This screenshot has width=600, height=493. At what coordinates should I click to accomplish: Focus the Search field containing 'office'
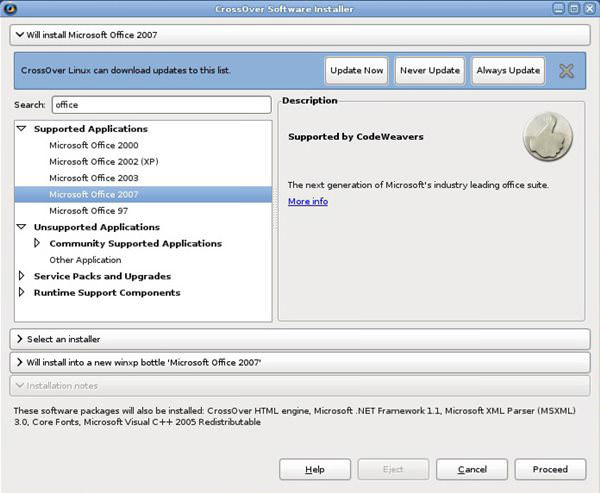point(161,105)
